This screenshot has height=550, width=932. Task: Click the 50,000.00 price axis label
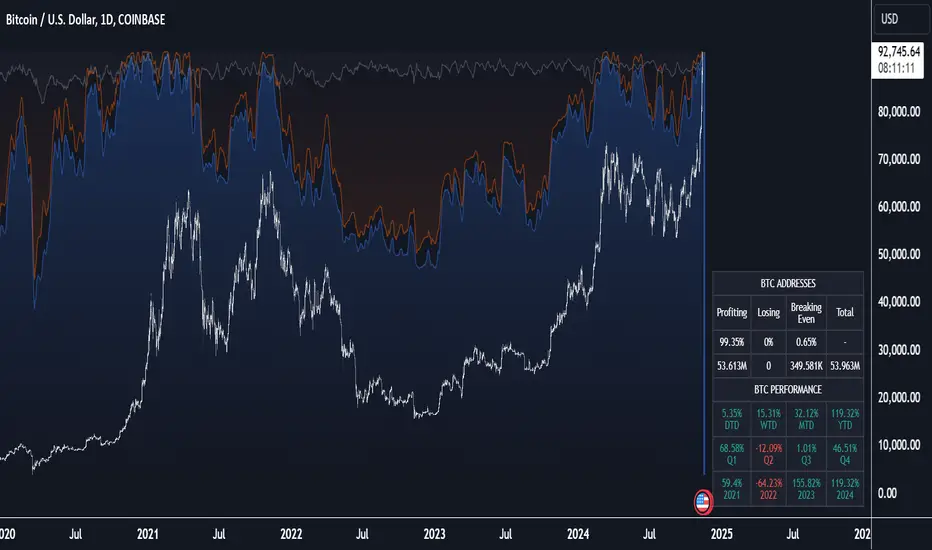(899, 254)
